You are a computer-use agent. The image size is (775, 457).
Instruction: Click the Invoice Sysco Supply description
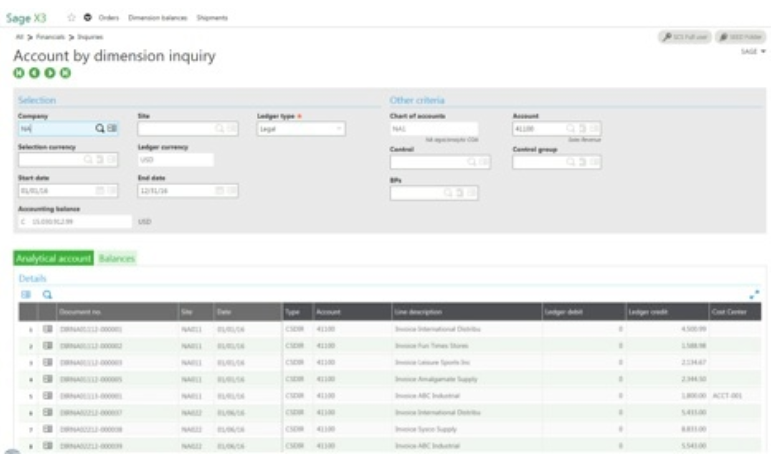(x=426, y=429)
